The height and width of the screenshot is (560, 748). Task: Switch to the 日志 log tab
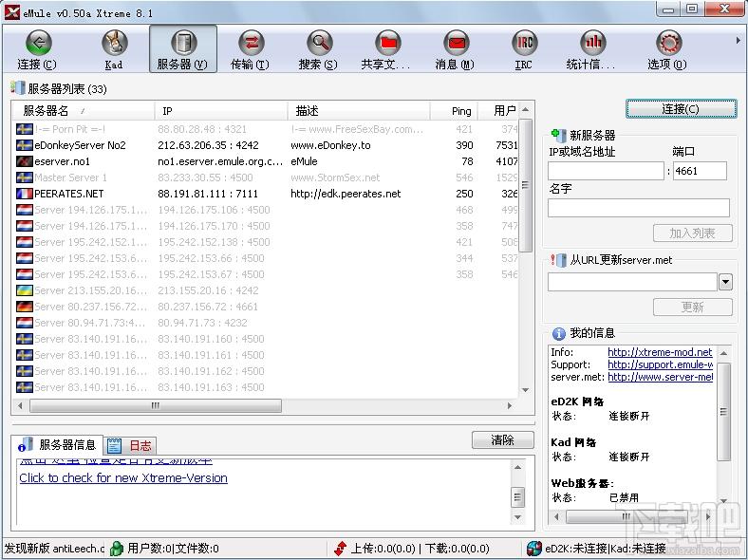130,446
